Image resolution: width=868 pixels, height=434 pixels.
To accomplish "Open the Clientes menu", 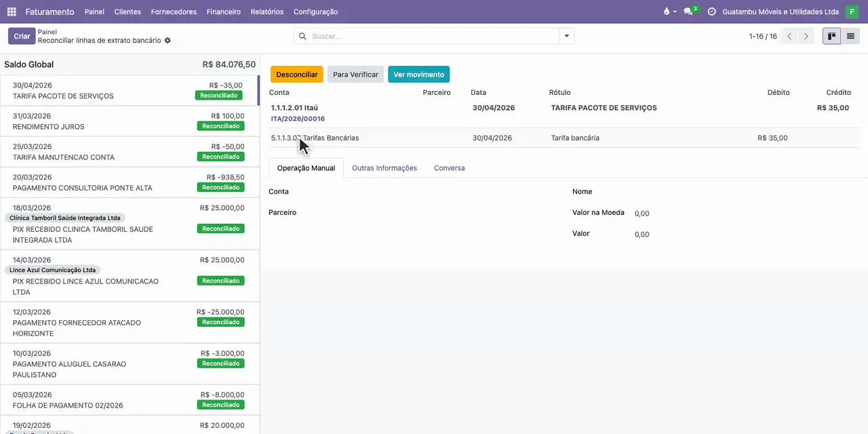I will pos(127,12).
